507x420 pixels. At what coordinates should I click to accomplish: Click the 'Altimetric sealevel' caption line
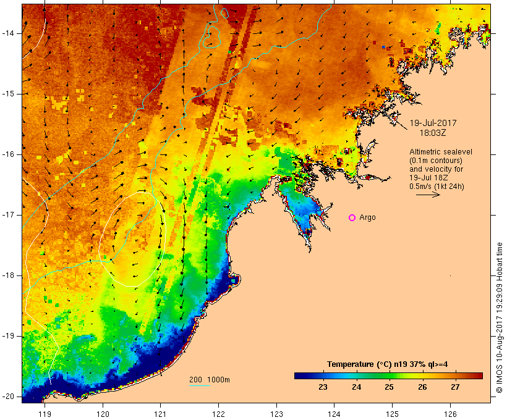[441, 152]
